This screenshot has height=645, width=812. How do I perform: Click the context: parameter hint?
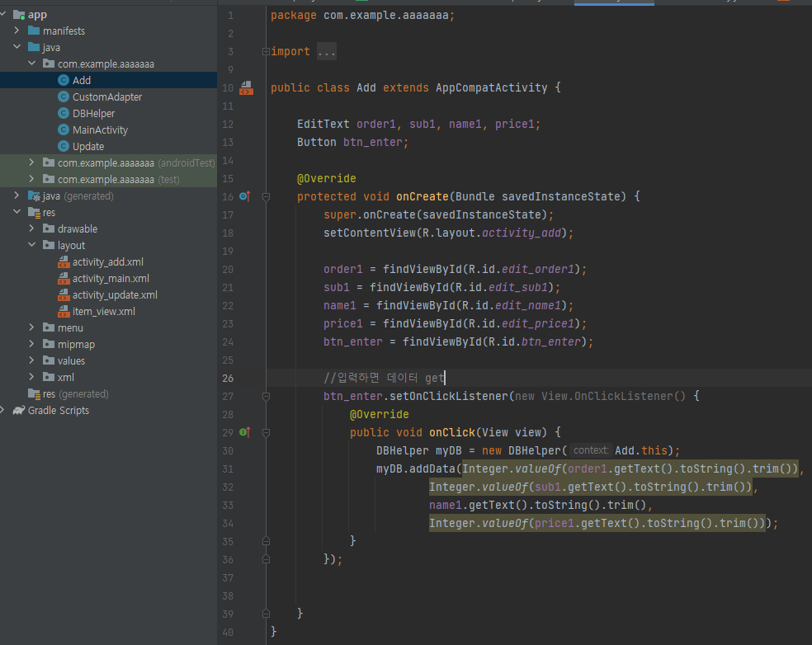pyautogui.click(x=591, y=450)
